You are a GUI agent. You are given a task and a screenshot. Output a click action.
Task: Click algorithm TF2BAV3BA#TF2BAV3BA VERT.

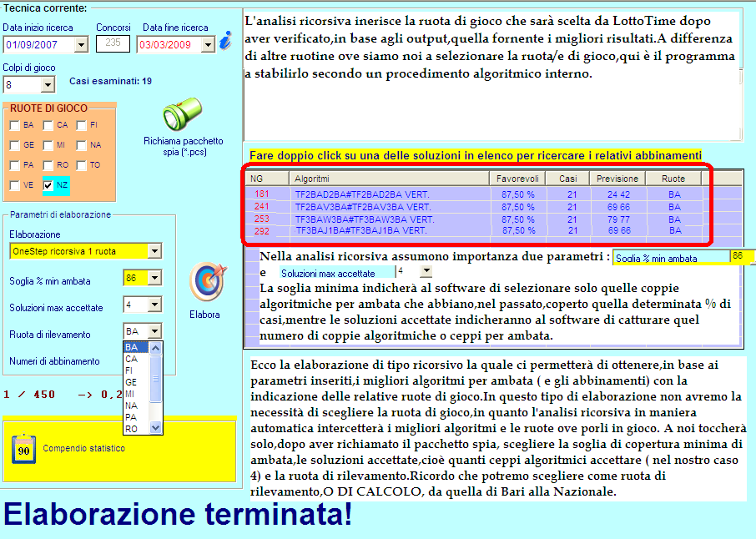coord(363,207)
